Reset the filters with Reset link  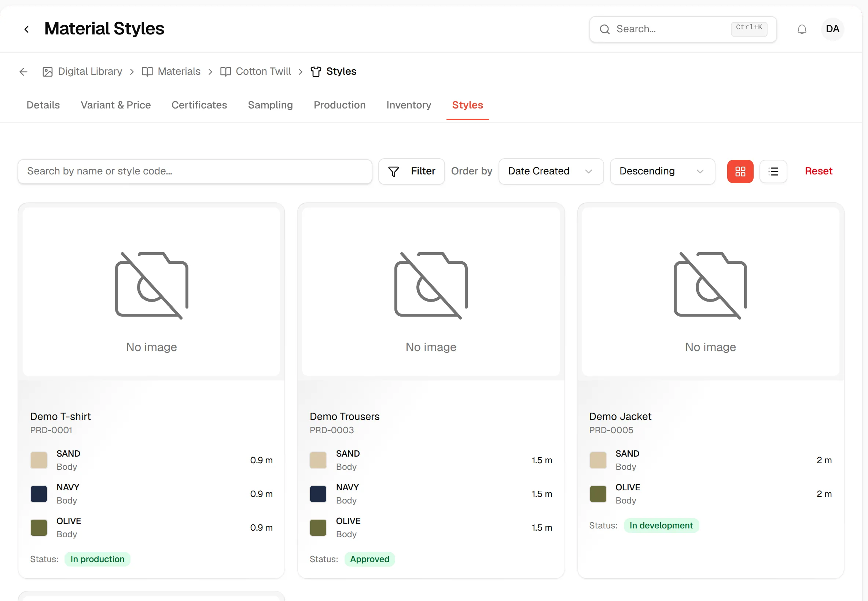click(818, 172)
